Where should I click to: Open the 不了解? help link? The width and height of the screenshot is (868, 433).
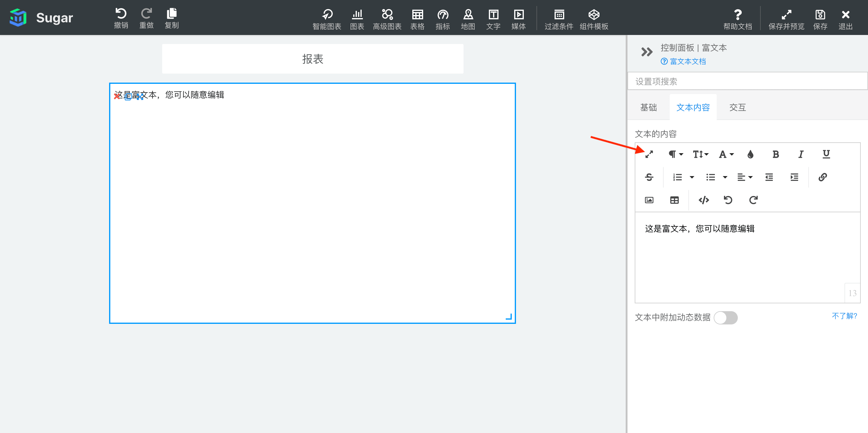844,316
